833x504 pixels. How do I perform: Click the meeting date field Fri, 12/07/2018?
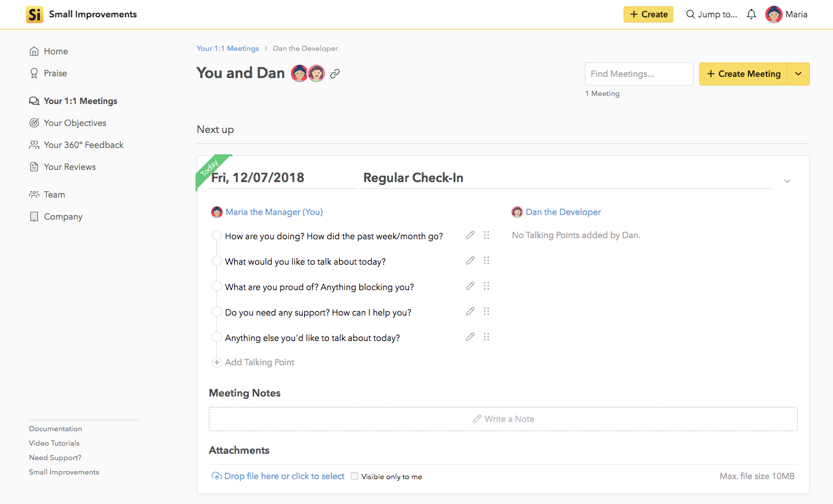[284, 178]
